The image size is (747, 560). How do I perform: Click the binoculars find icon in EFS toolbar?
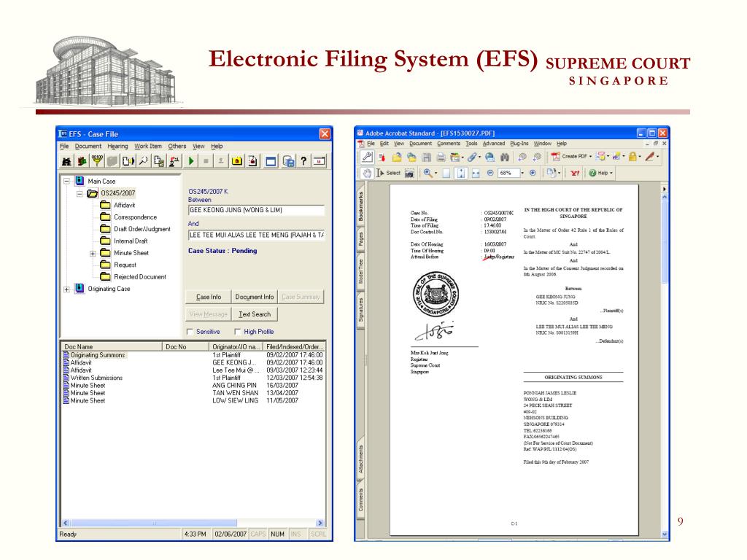66,161
